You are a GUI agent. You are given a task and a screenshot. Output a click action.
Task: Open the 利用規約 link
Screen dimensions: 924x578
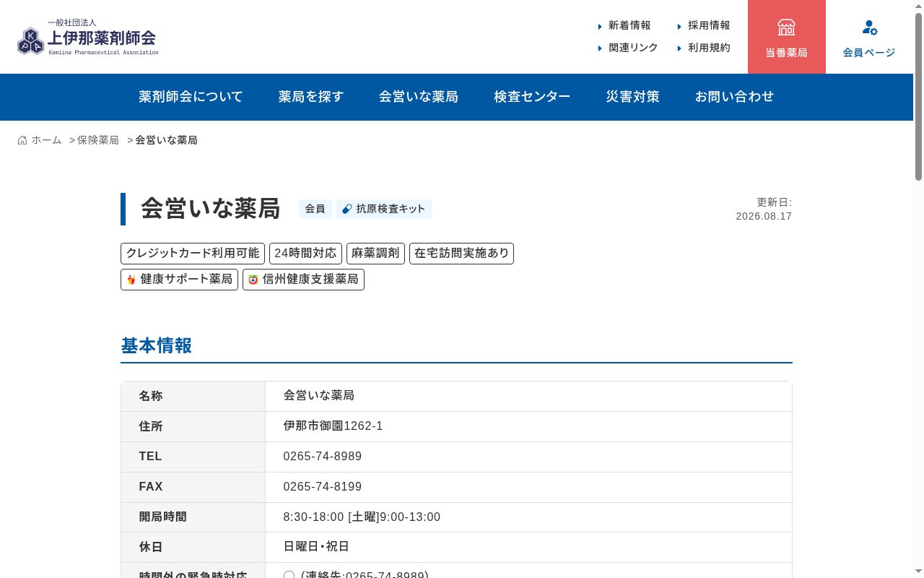click(709, 48)
